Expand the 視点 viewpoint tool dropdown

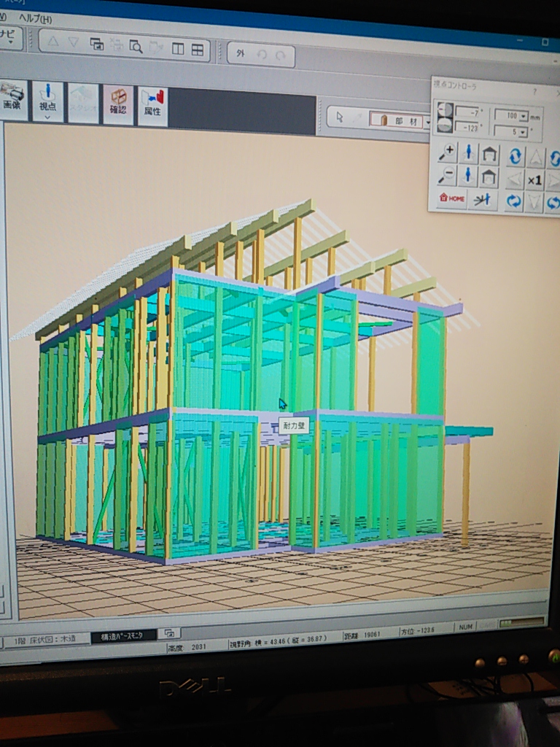[x=47, y=117]
